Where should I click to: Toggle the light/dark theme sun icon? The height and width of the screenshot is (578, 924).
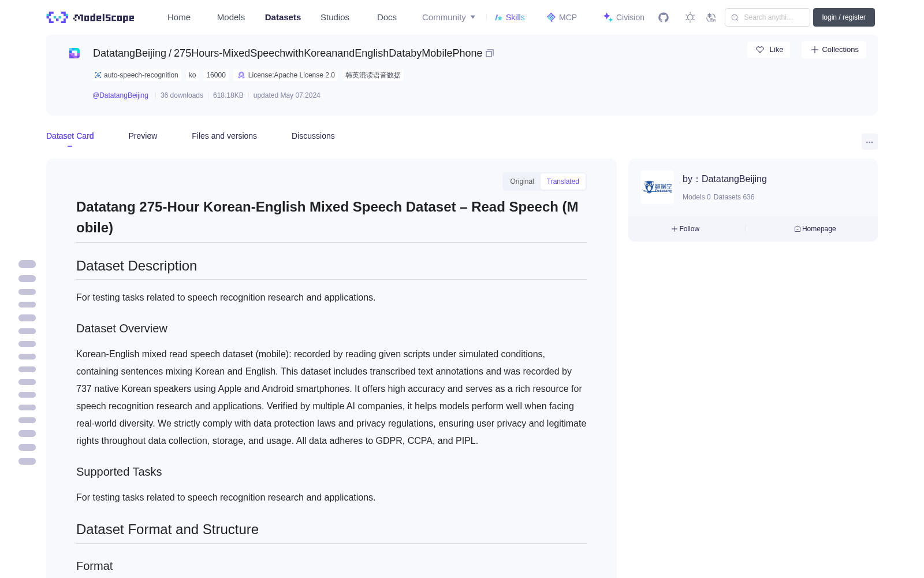[690, 17]
